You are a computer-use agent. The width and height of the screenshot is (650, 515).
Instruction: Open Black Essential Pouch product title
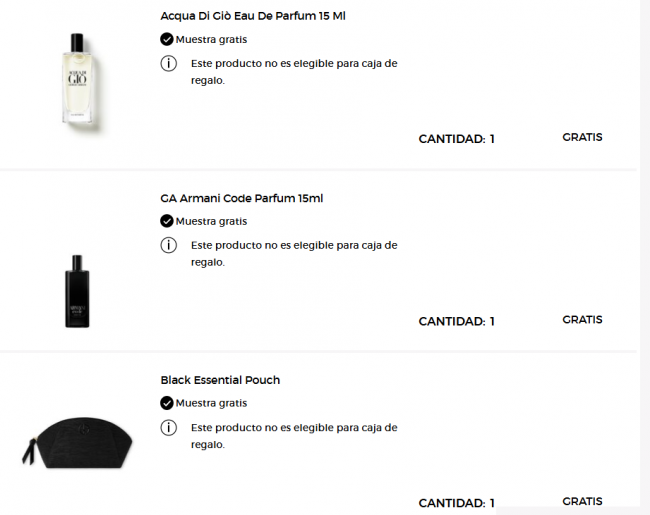[x=220, y=380]
